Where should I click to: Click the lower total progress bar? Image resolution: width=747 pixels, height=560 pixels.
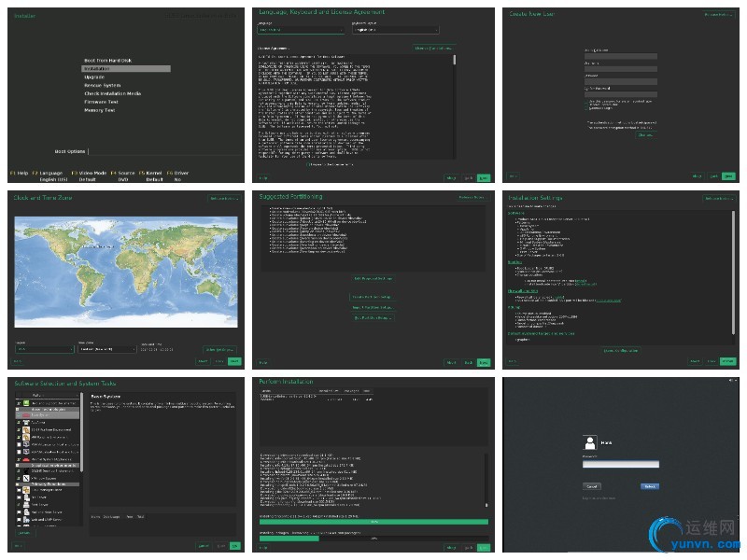374,539
